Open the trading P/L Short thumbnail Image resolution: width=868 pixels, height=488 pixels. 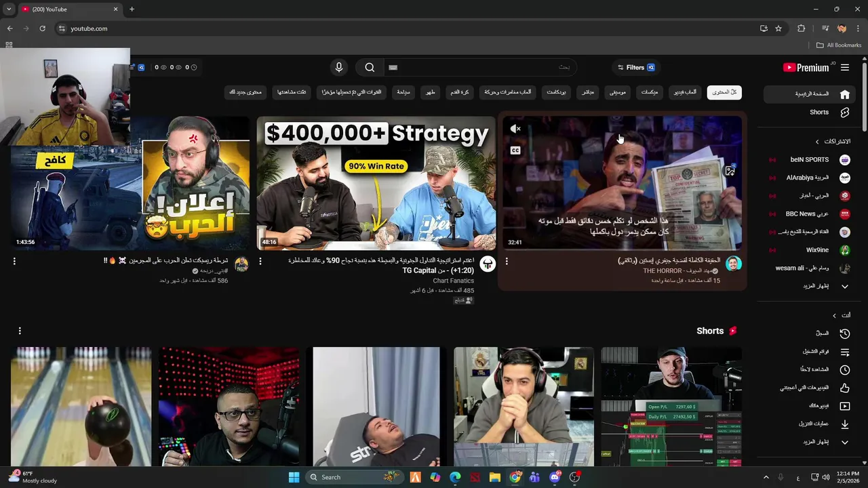coord(671,407)
